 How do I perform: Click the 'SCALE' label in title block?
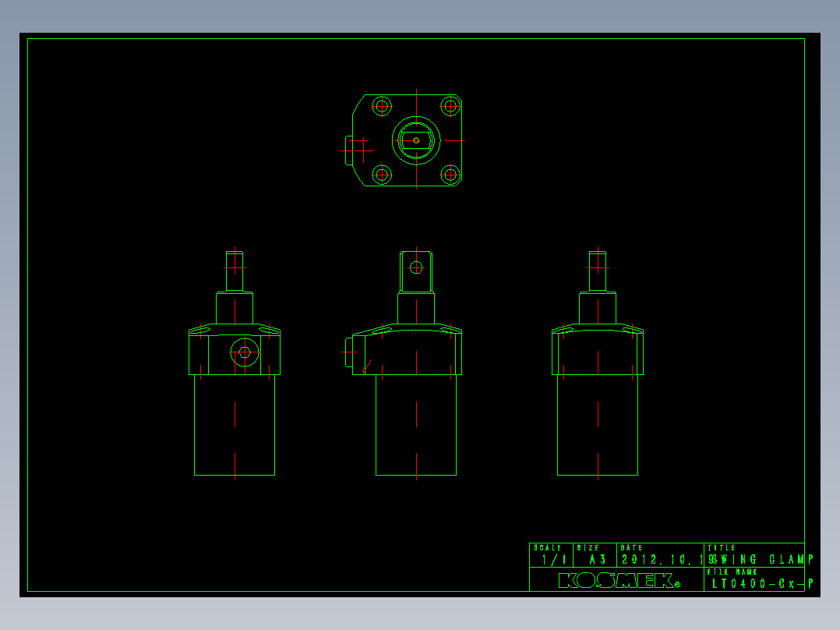pos(548,548)
